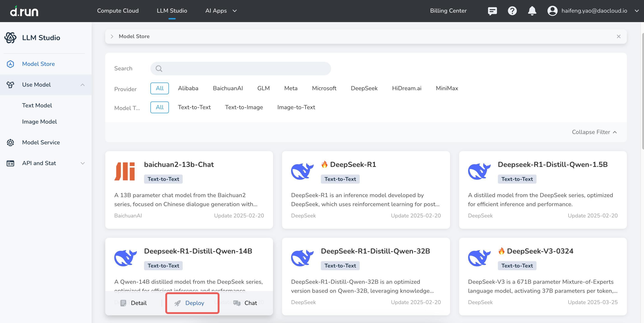Click the notification bell icon

(532, 11)
